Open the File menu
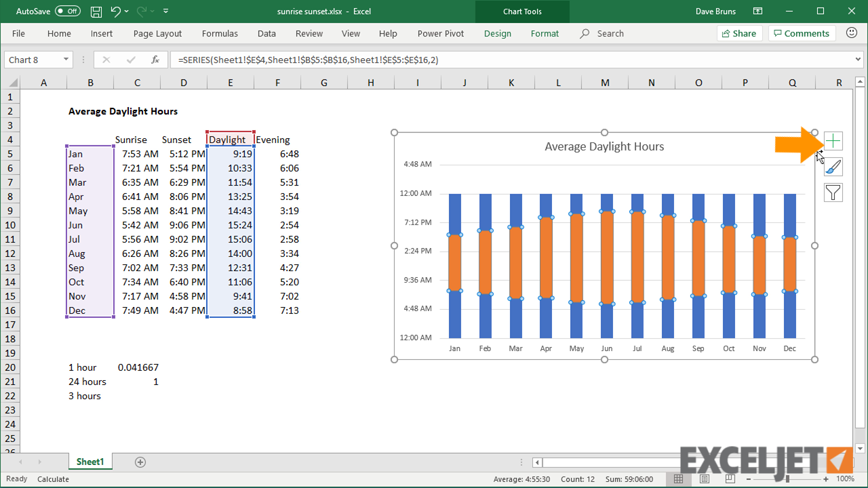868x488 pixels. click(18, 33)
